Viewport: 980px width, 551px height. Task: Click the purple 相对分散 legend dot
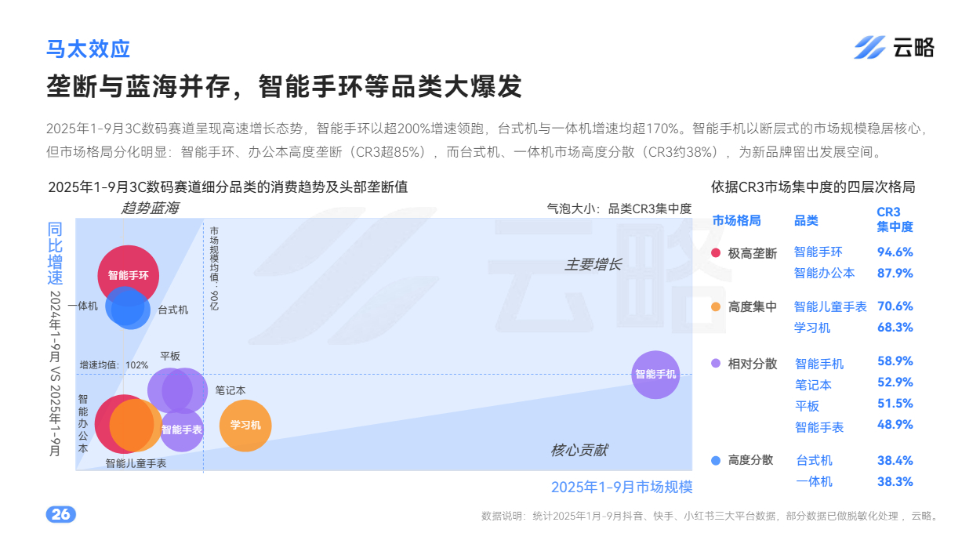tap(716, 364)
